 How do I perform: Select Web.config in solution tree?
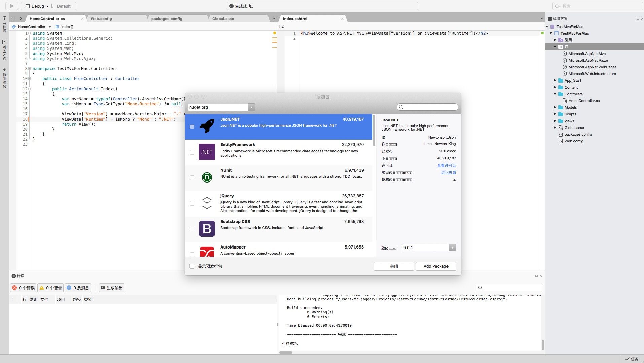[x=574, y=141]
